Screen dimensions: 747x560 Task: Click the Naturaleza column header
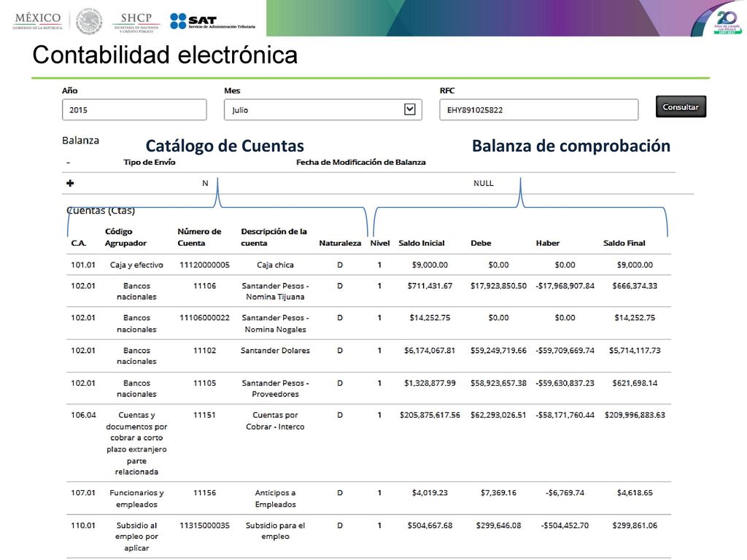340,243
